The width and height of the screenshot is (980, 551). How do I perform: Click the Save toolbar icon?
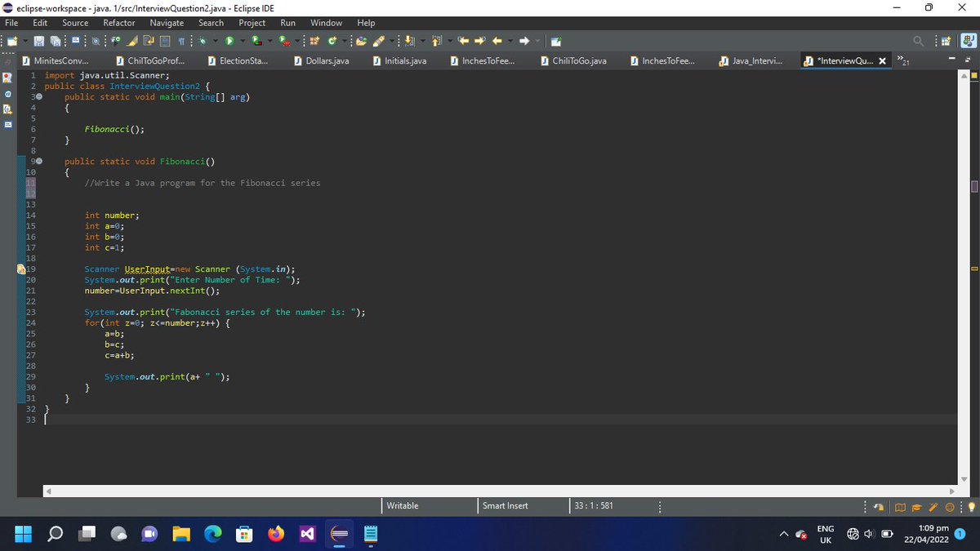coord(39,41)
